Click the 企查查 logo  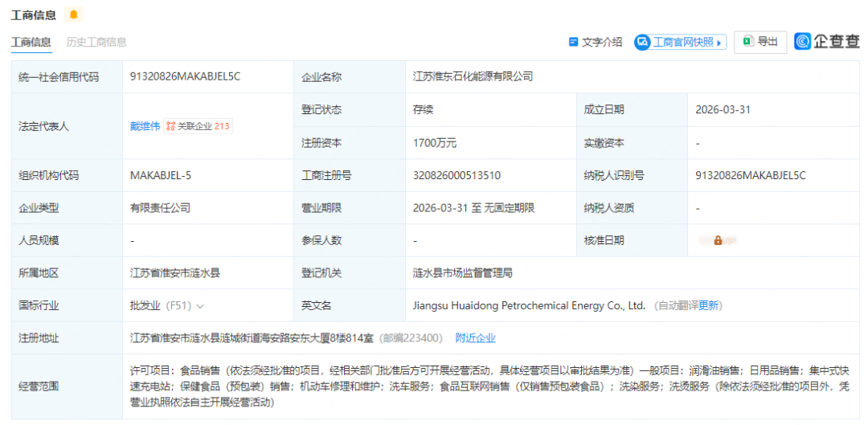[x=827, y=42]
